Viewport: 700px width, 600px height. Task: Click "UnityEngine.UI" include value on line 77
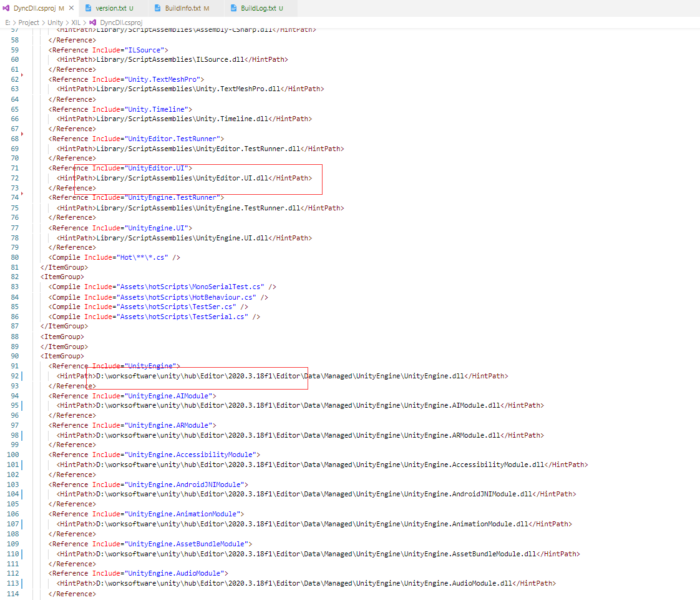[156, 228]
